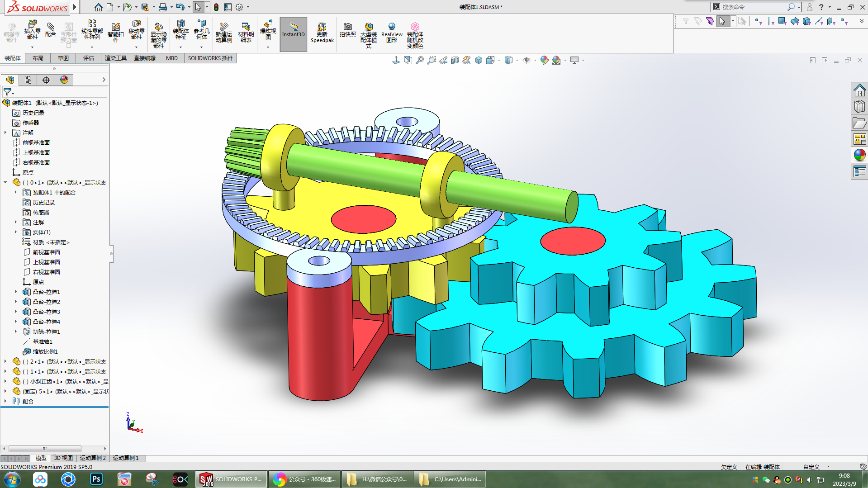Screen dimensions: 868x488
Task: Toggle RealView 图形 graphics
Action: (x=392, y=33)
